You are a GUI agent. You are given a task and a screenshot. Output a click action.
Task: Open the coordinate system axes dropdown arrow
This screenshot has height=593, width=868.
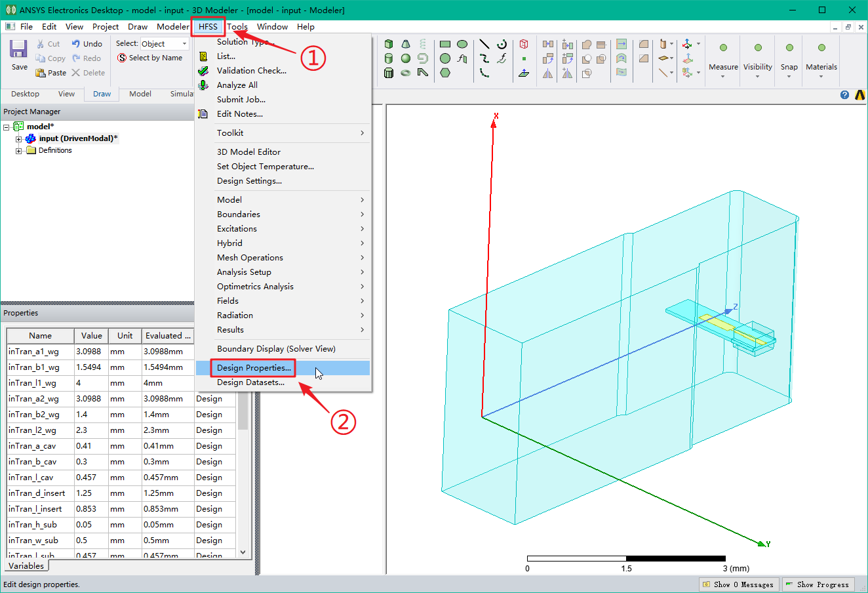coord(698,44)
